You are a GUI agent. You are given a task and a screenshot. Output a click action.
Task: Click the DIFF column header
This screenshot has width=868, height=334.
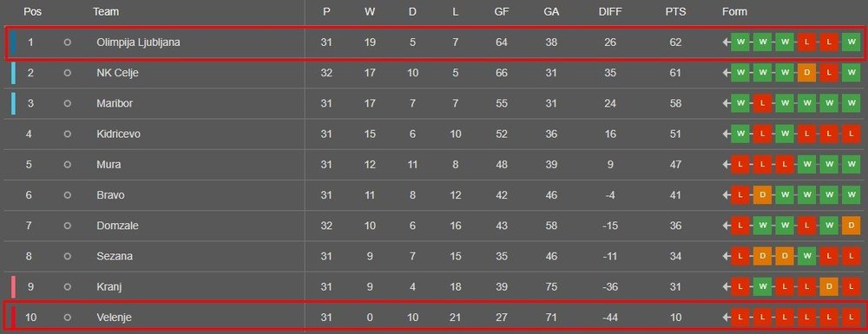[610, 11]
